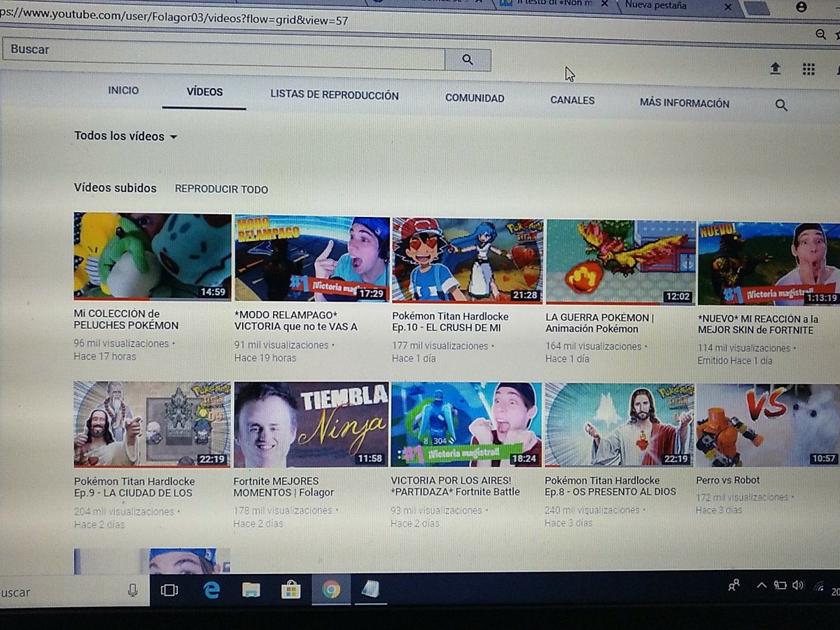Screen dimensions: 840x630
Task: Click REPRODUCIR TODO link
Action: (221, 190)
